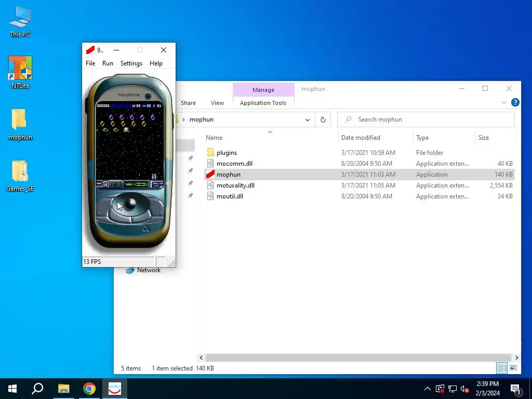Click the magnifier icon in the search box
Viewport: 532px width, 399px height.
pyautogui.click(x=348, y=119)
